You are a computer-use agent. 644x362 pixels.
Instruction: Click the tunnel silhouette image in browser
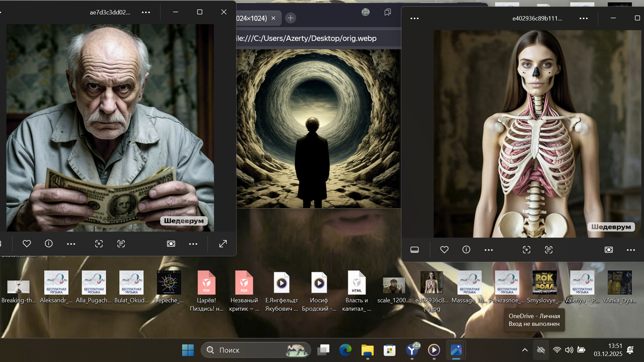pyautogui.click(x=318, y=129)
